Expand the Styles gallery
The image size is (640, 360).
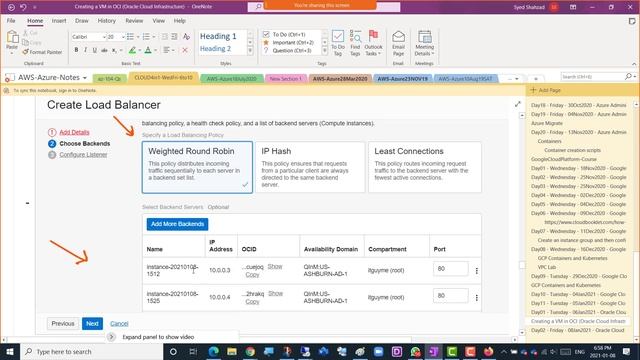250,51
